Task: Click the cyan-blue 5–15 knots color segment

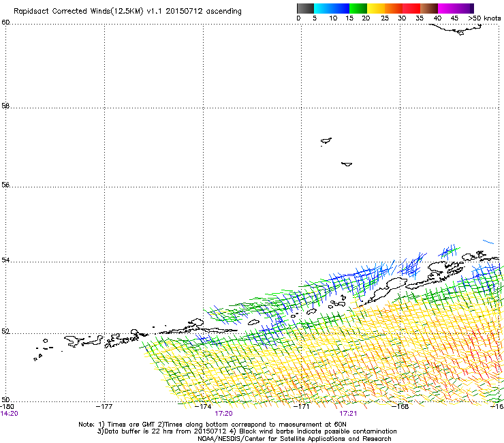Action: tap(332, 8)
